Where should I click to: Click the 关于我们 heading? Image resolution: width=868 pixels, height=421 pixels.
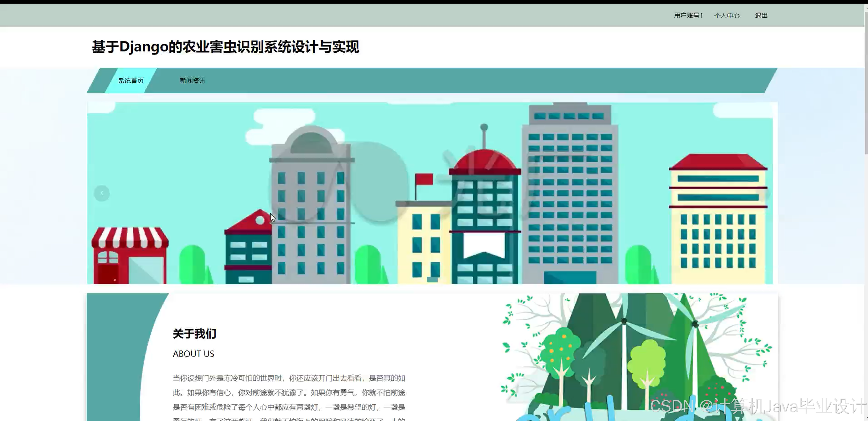(195, 334)
